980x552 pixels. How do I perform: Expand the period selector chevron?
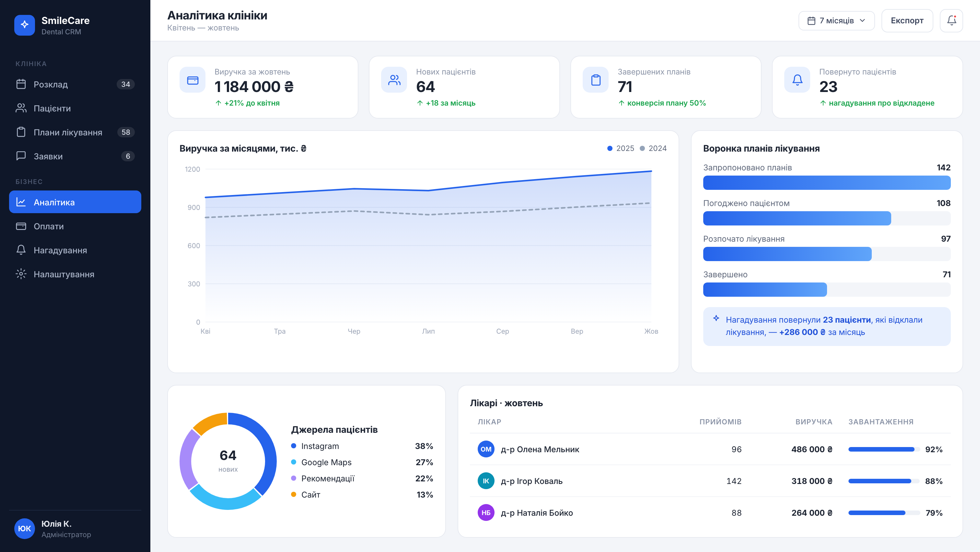(862, 20)
